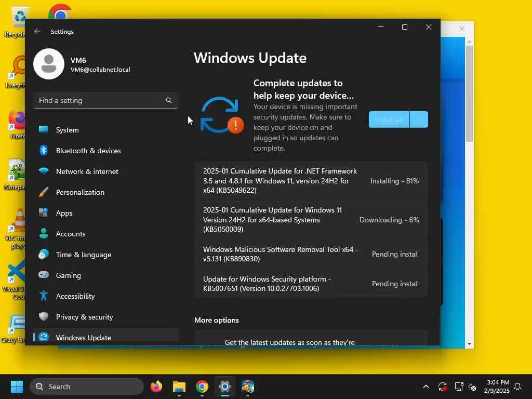Image resolution: width=532 pixels, height=399 pixels.
Task: Click the More options heading
Action: click(217, 320)
